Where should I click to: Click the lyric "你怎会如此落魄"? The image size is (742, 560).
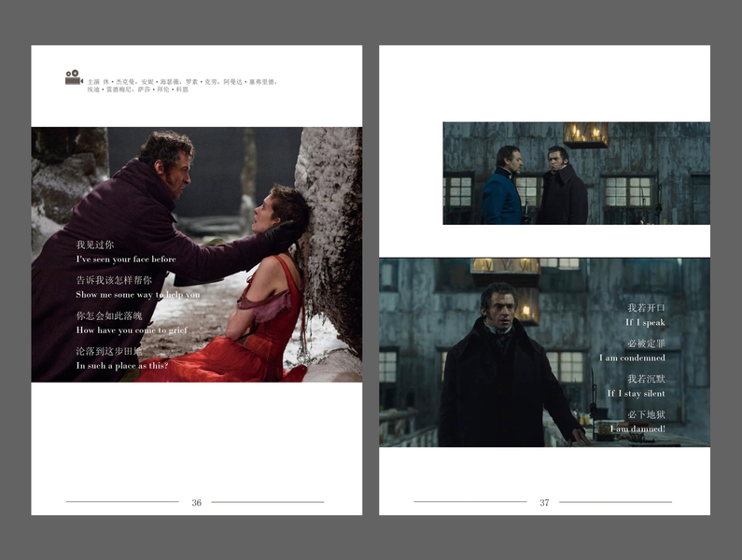click(109, 315)
